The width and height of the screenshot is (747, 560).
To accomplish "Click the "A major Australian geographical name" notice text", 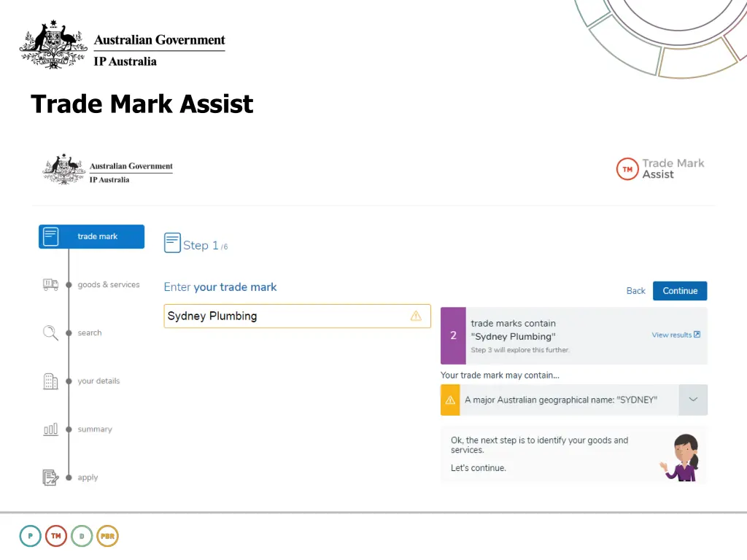I will pyautogui.click(x=561, y=400).
